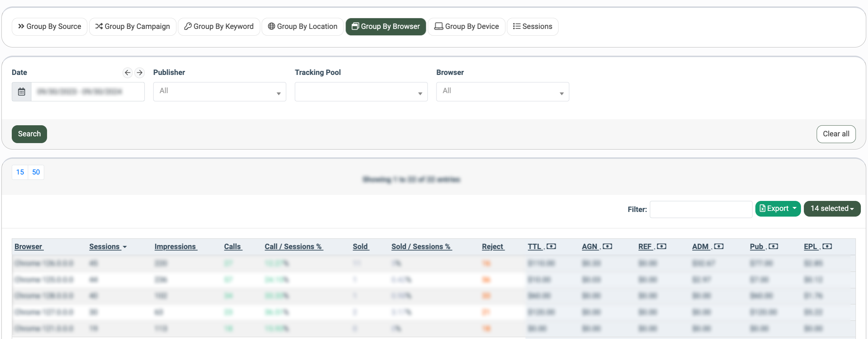
Task: Click the money icon next to TTL
Action: (551, 247)
